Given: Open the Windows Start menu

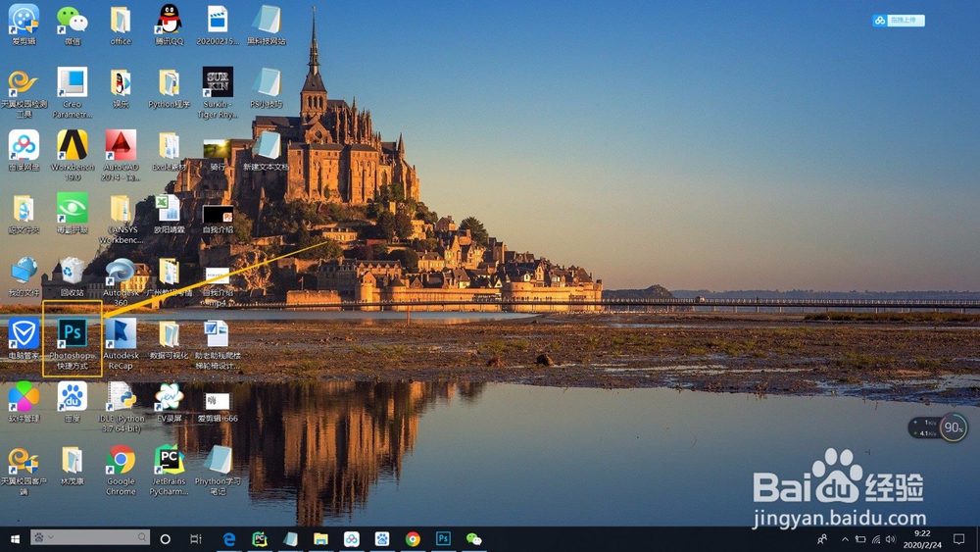Looking at the screenshot, I should coord(15,539).
